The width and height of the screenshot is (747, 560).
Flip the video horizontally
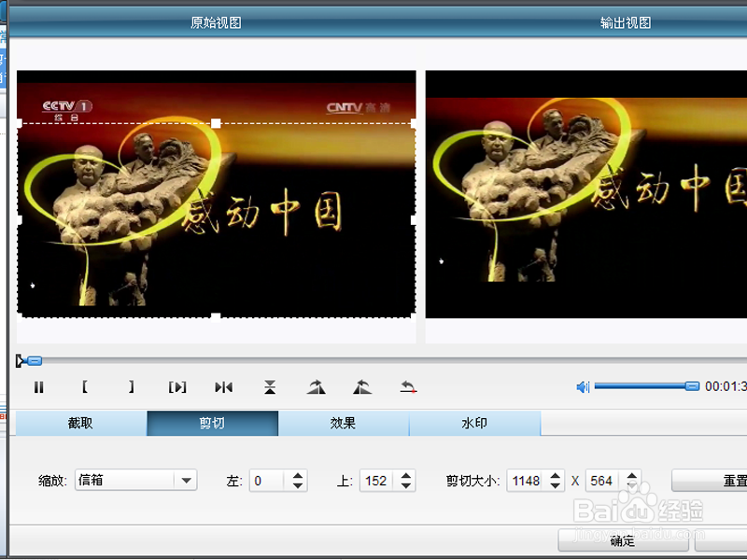[x=223, y=387]
